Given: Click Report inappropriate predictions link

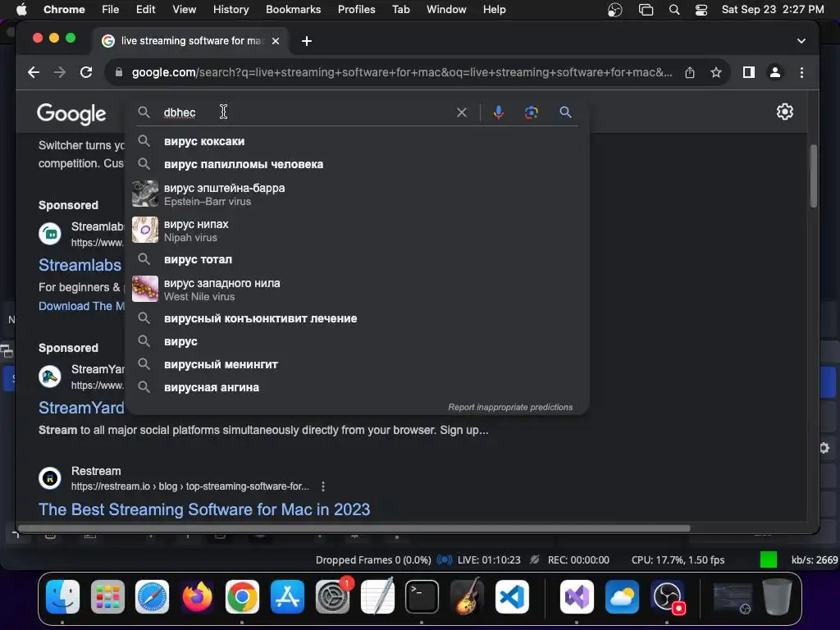Looking at the screenshot, I should (x=510, y=407).
